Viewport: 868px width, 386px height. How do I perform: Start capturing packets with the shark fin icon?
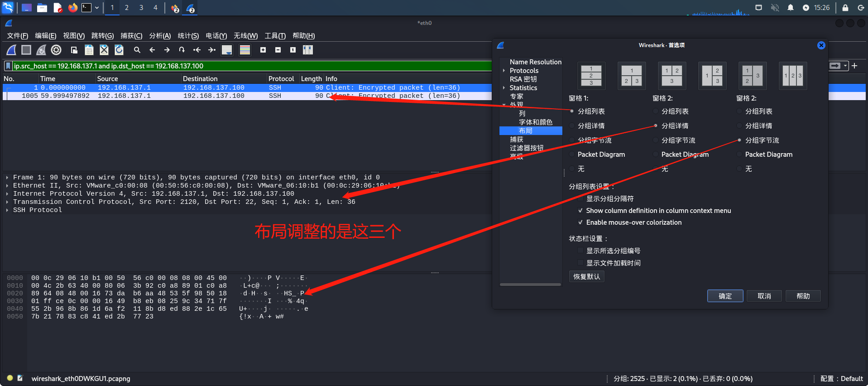click(x=11, y=50)
